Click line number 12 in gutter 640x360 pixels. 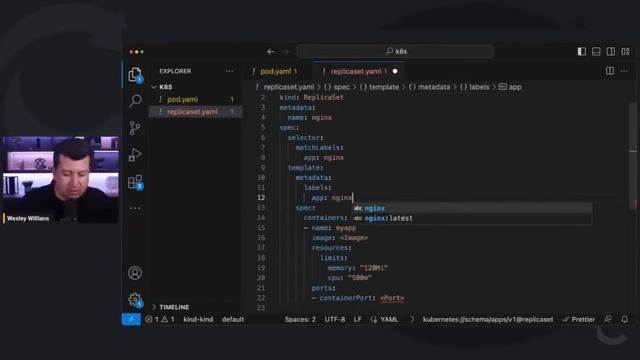(261, 198)
